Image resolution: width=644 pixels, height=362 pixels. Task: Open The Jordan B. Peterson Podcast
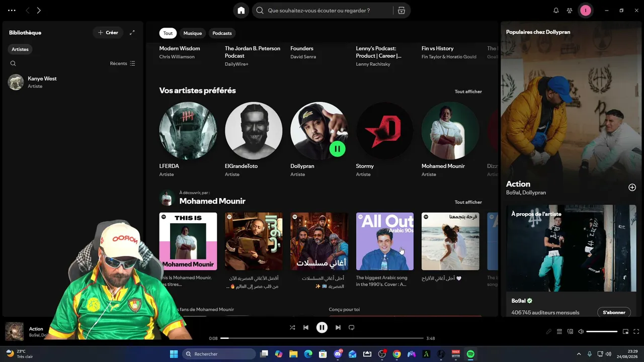pos(253,52)
